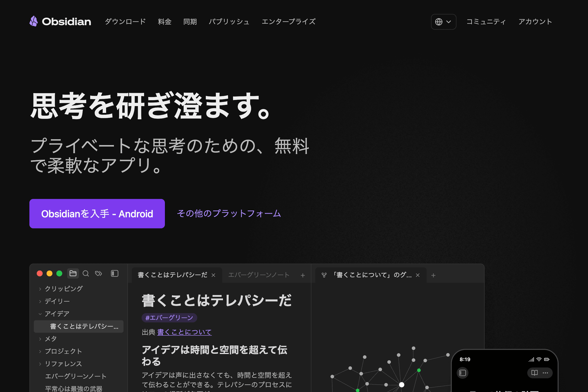The height and width of the screenshot is (392, 588).
Task: Click graph view icon on graph tab
Action: point(324,275)
